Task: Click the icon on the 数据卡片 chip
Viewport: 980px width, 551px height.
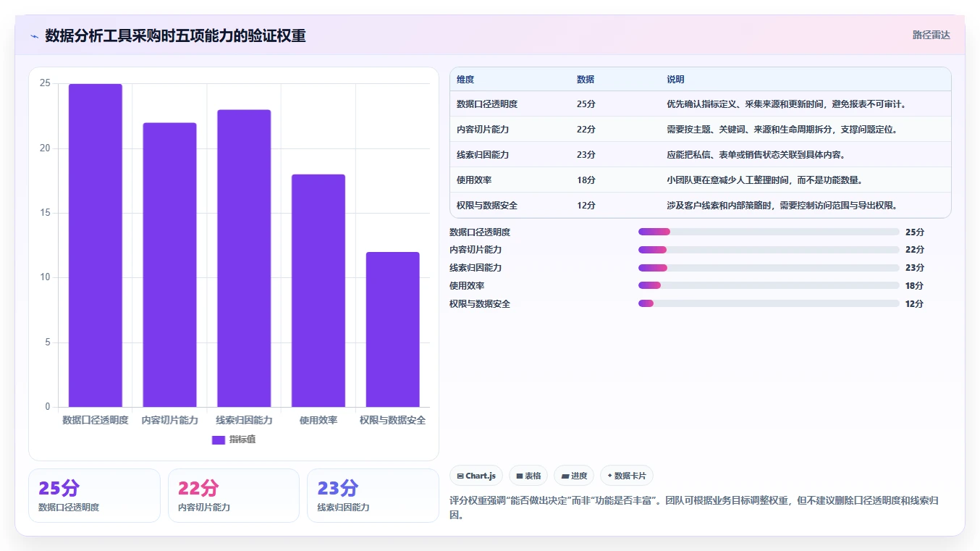Action: pos(609,476)
